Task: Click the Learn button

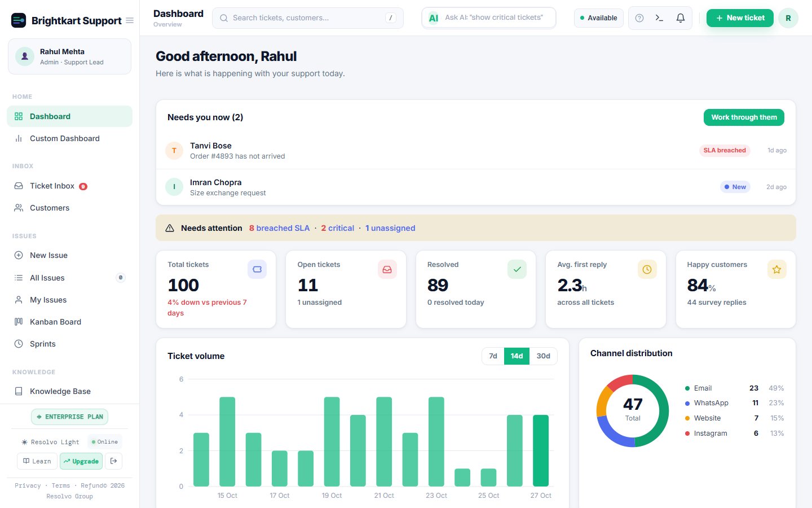Action: click(x=37, y=461)
